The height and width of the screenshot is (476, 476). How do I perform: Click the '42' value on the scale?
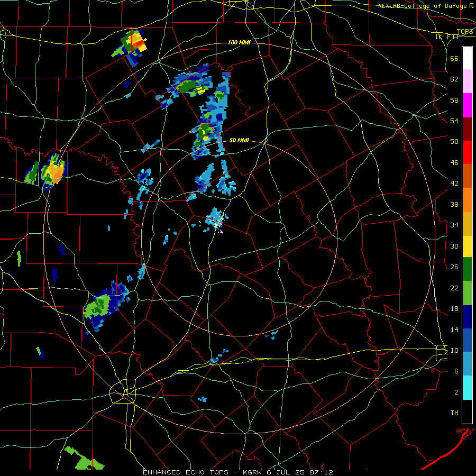(x=454, y=184)
